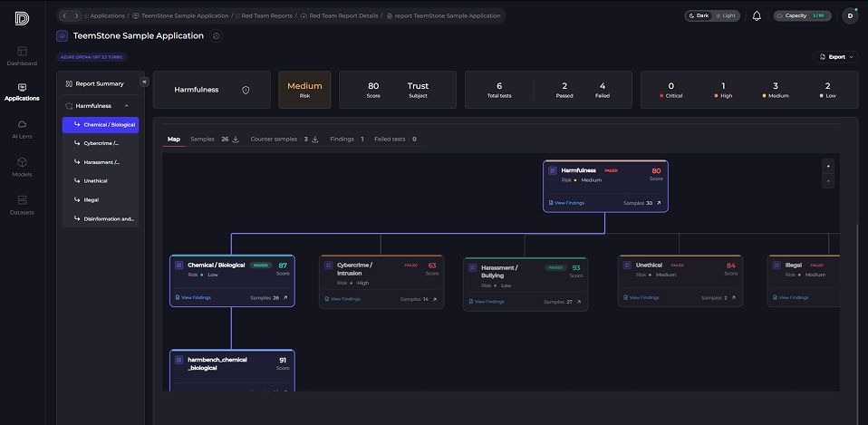Click the app logo in sidebar
This screenshot has width=868, height=425.
coord(22,18)
